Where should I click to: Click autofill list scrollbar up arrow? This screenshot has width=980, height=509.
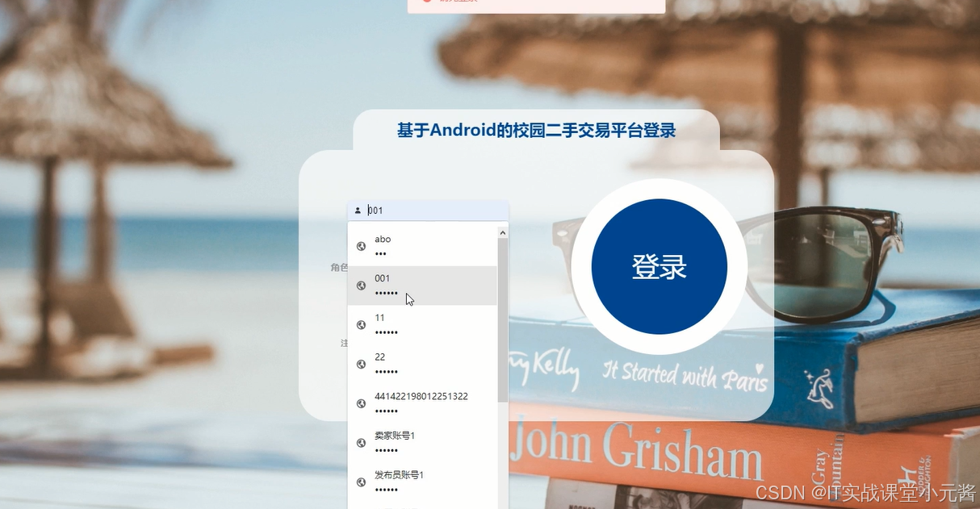[x=503, y=233]
